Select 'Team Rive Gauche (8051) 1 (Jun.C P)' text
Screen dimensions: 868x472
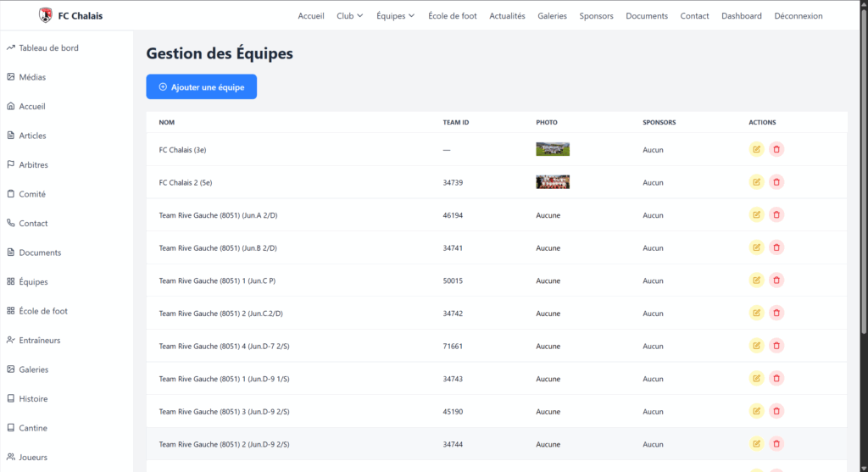pos(217,280)
